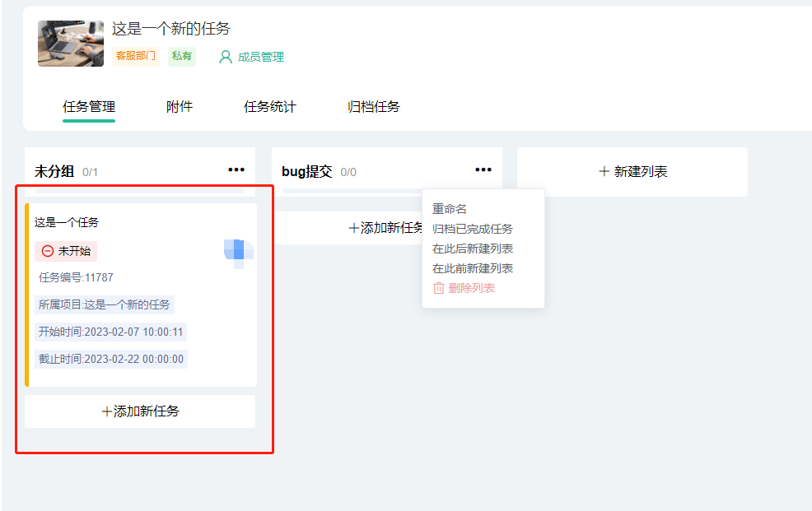
Task: Open the 归档任务 tab
Action: point(373,107)
